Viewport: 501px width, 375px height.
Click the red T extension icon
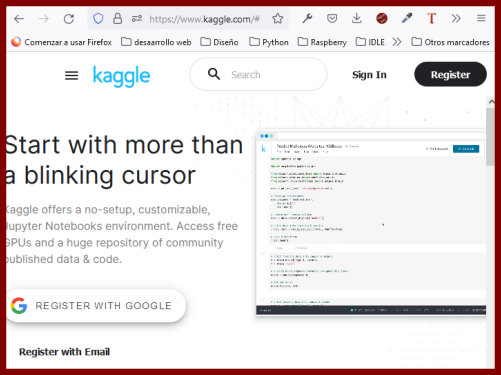pos(431,18)
